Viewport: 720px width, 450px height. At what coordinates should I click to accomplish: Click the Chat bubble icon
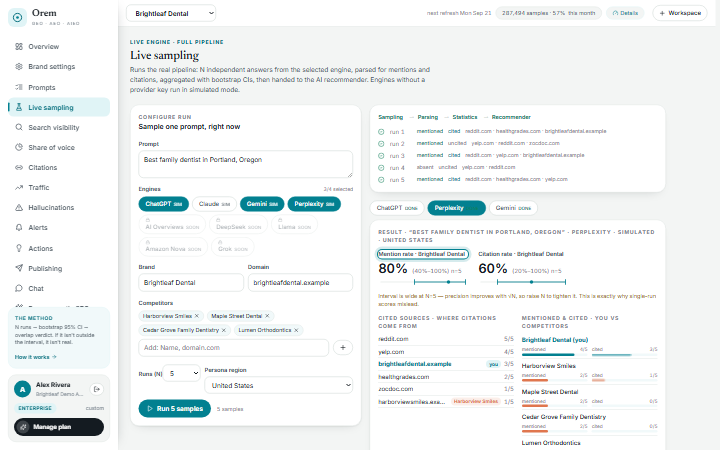tap(19, 288)
